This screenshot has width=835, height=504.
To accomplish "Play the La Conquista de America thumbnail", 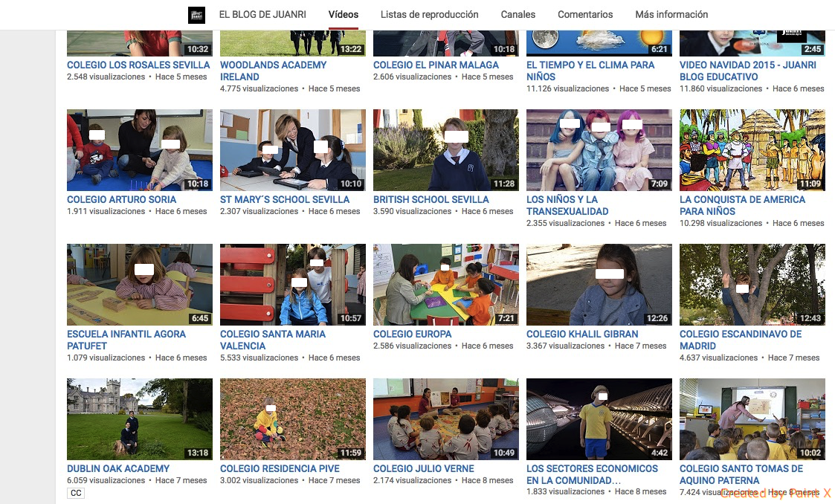I will tap(752, 150).
